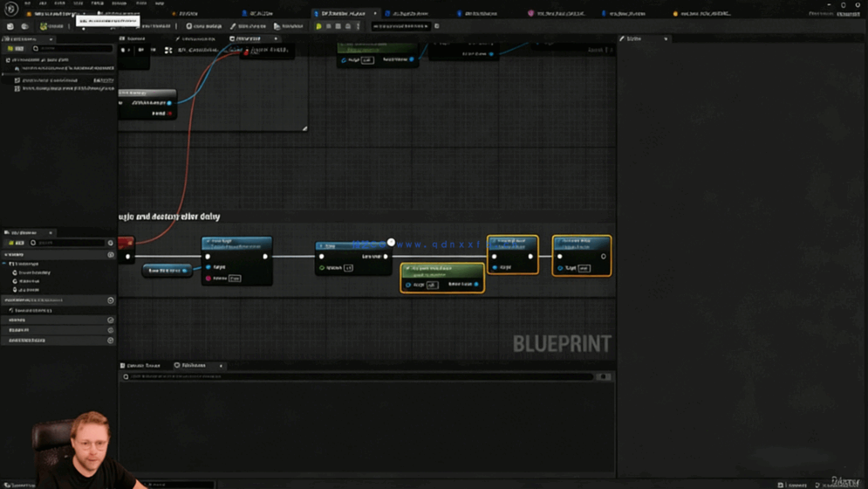Image resolution: width=868 pixels, height=489 pixels.
Task: Click the top-left node's red boolean output pin
Action: click(169, 114)
